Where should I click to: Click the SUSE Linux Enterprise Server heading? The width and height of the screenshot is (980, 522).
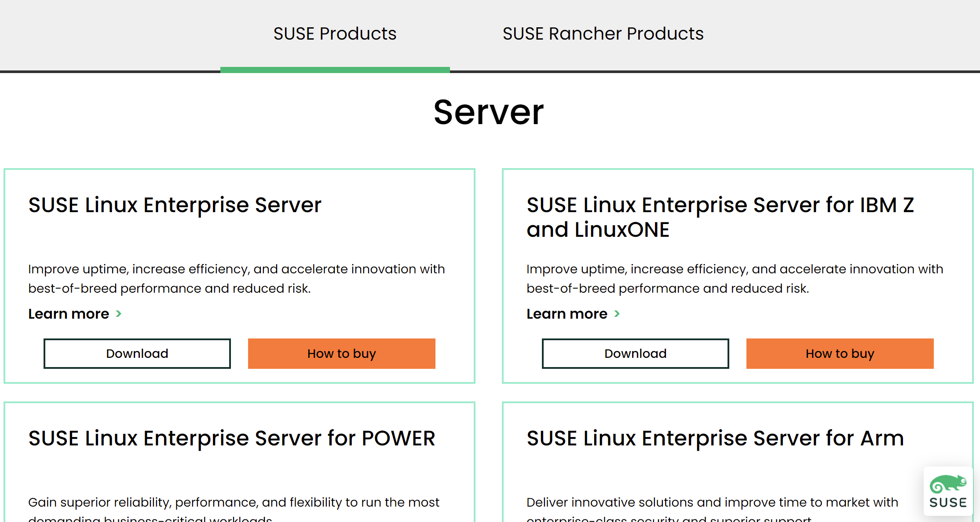pos(175,204)
